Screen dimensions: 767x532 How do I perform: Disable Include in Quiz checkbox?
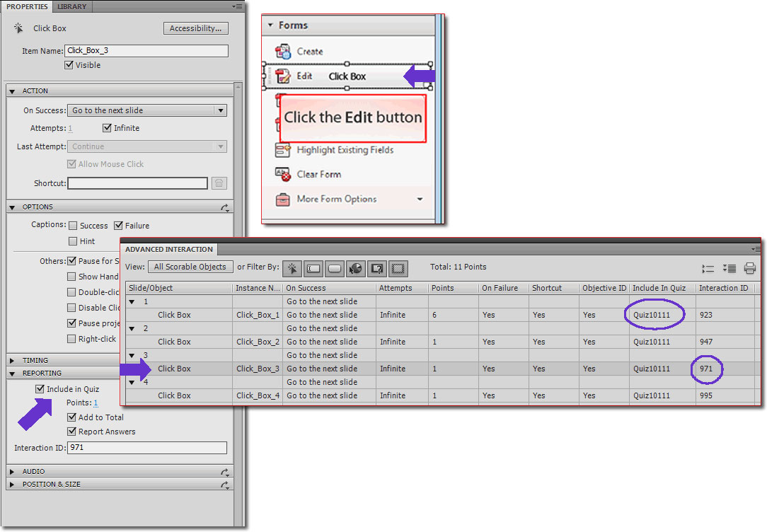40,389
